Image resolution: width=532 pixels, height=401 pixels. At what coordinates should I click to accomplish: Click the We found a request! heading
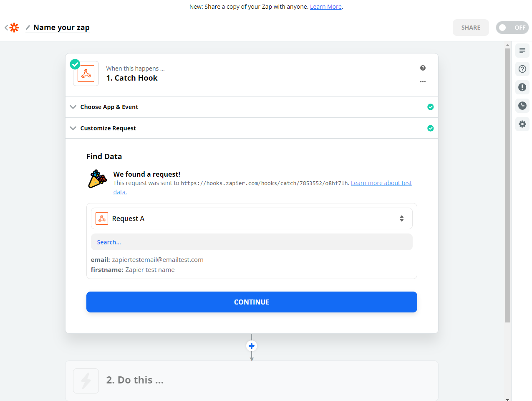pos(147,174)
